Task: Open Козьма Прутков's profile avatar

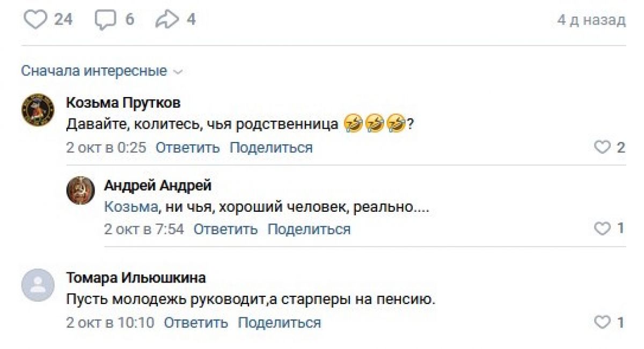Action: [x=38, y=109]
